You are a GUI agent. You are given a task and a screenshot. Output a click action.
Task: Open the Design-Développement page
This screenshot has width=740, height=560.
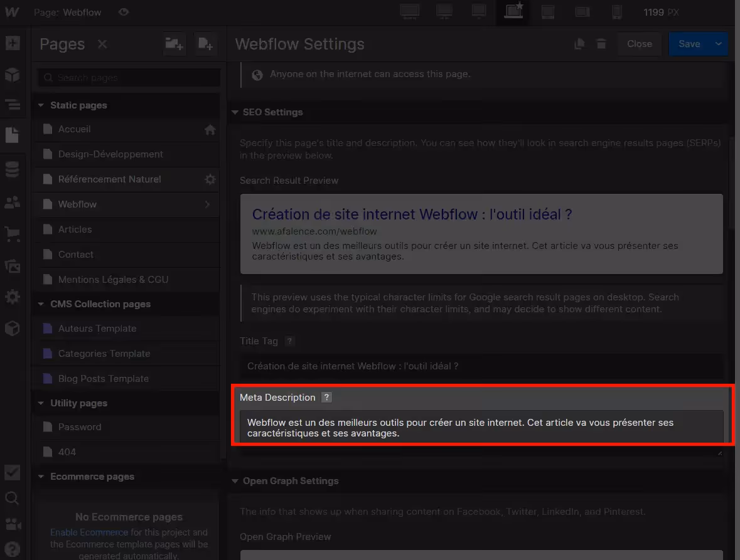[x=127, y=154]
